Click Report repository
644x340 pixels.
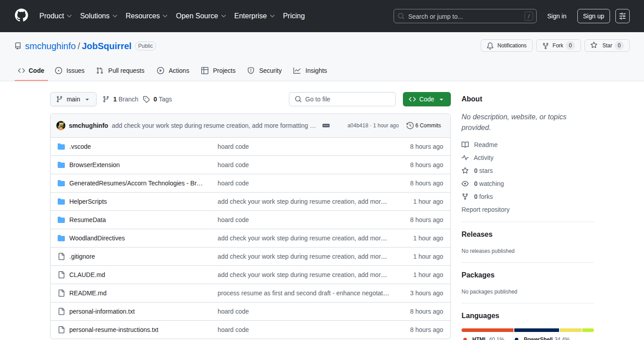(x=485, y=210)
